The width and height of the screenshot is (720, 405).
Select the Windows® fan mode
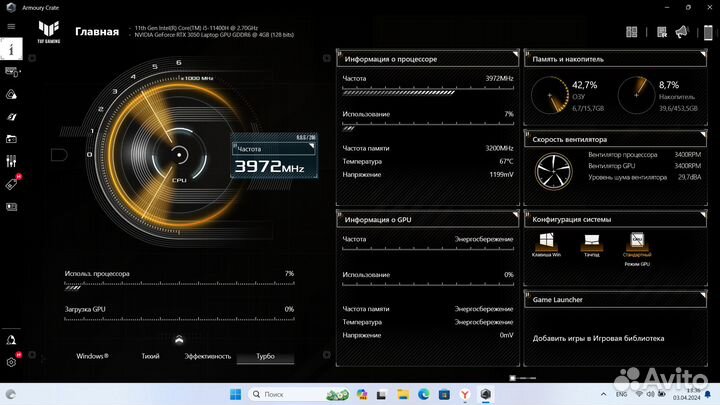pyautogui.click(x=92, y=356)
